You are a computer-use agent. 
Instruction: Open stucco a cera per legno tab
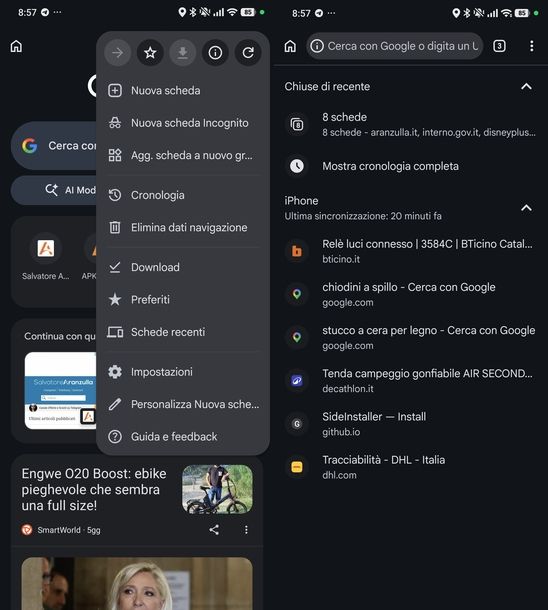[411, 337]
